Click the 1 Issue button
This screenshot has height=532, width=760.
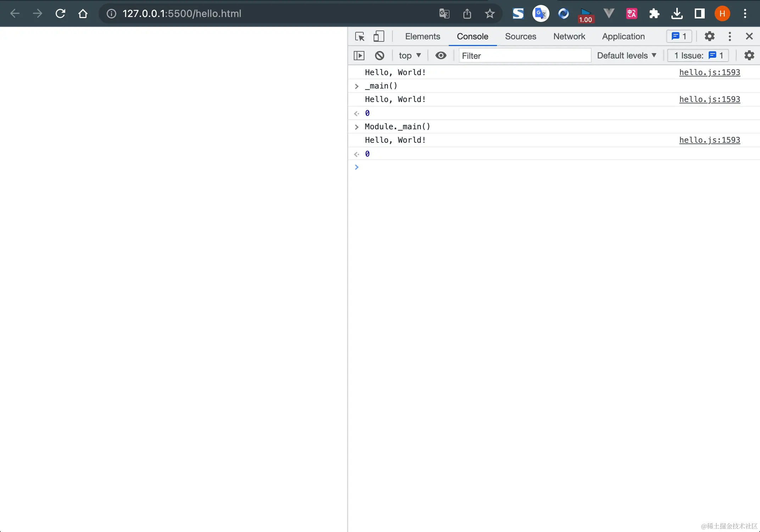point(697,55)
